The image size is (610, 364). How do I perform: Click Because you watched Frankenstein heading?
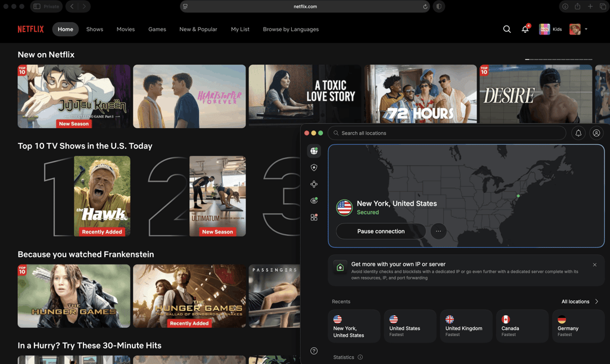pos(86,254)
